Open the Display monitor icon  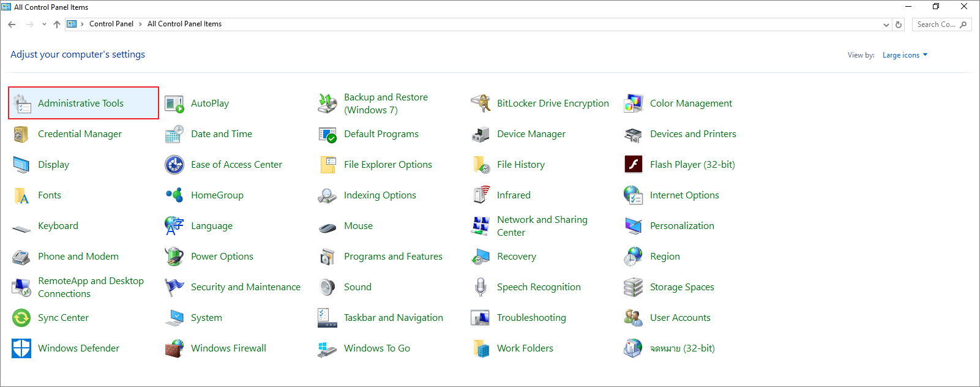click(21, 165)
